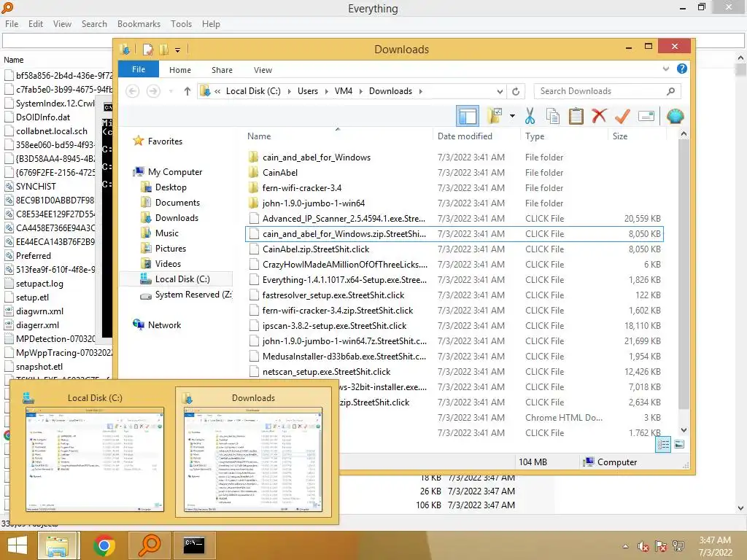This screenshot has height=560, width=747.
Task: Open Everything's Tools menu
Action: coord(182,24)
